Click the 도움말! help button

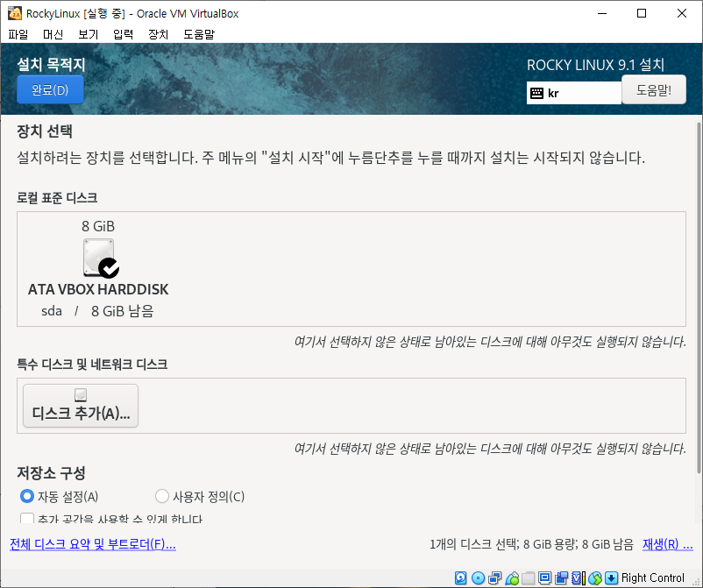[x=654, y=89]
